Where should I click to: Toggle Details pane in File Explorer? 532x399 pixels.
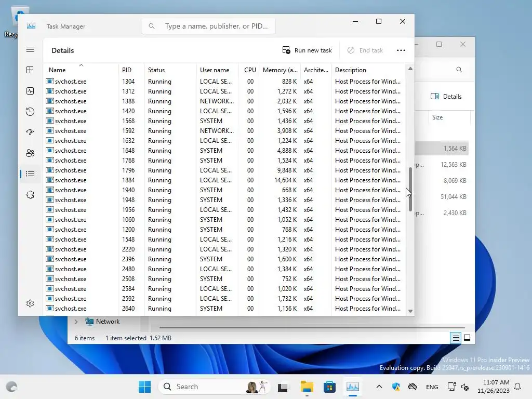[446, 96]
